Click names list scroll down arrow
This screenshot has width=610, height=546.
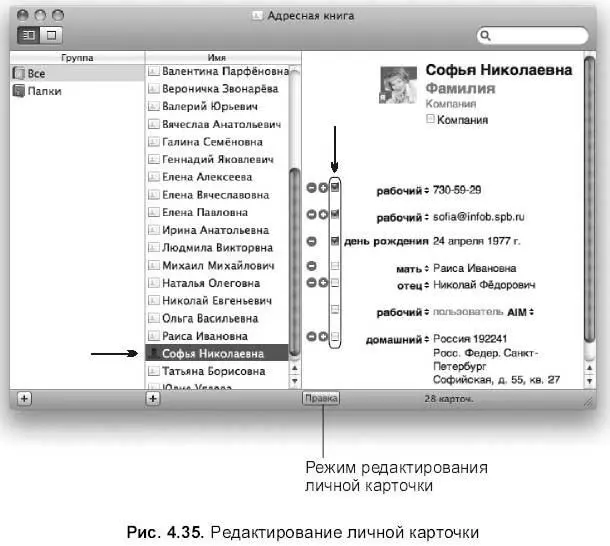pyautogui.click(x=294, y=381)
